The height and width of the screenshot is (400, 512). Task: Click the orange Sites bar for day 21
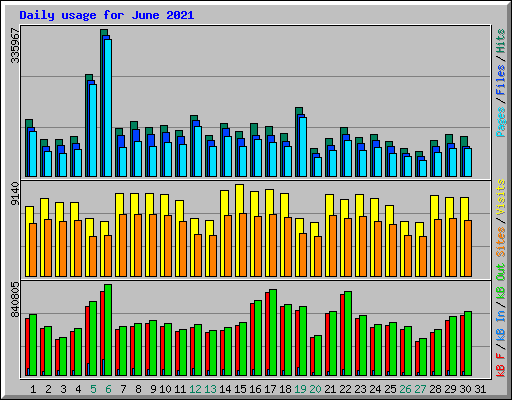pos(333,246)
